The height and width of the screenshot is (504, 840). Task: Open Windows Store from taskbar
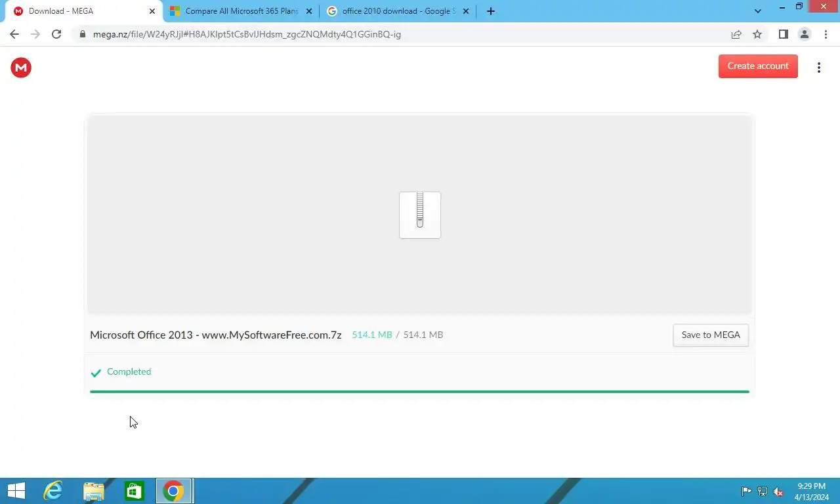pyautogui.click(x=135, y=491)
